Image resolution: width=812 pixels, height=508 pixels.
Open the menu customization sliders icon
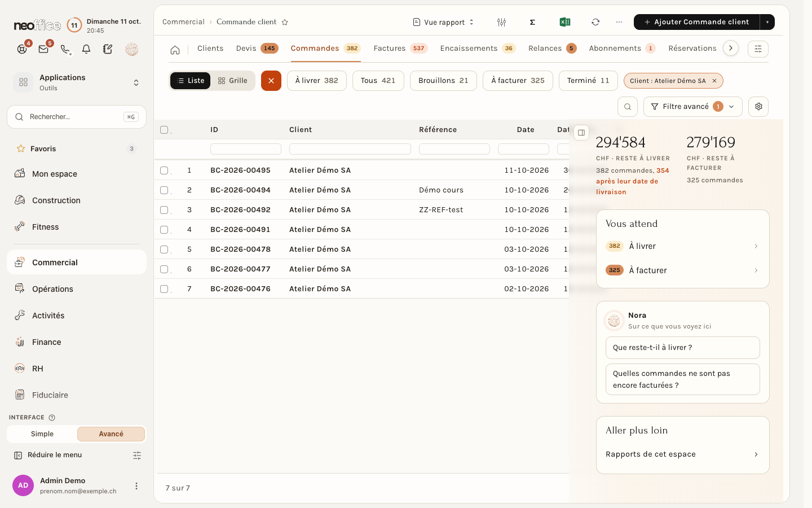click(x=137, y=455)
